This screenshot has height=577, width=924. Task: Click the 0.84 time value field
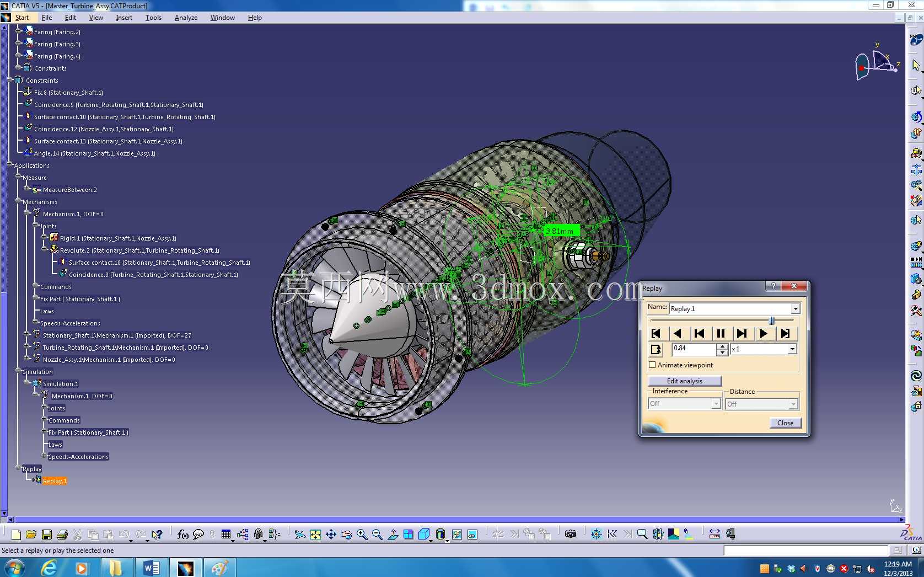(x=694, y=349)
